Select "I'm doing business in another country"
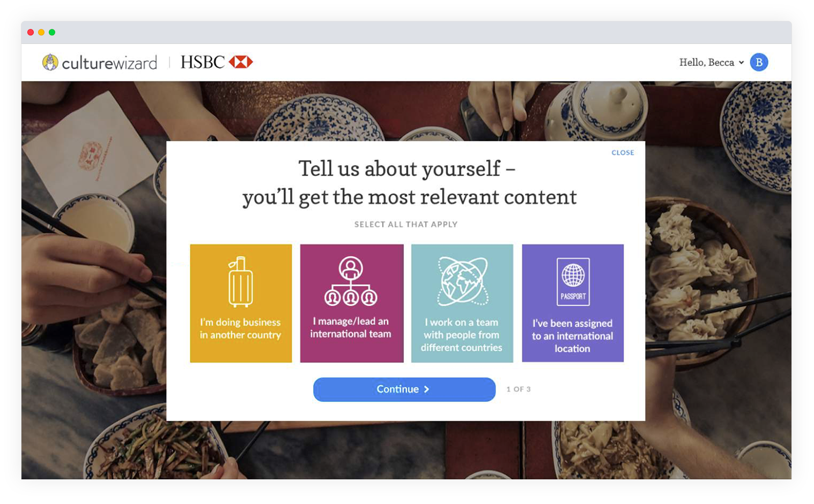Viewport: 814px width, 504px height. pyautogui.click(x=241, y=303)
